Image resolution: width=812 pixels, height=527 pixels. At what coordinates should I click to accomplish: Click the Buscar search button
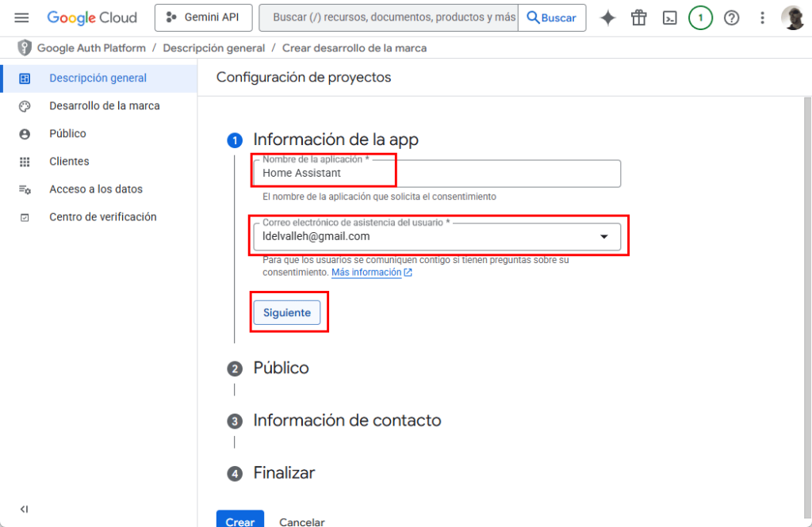(x=552, y=17)
